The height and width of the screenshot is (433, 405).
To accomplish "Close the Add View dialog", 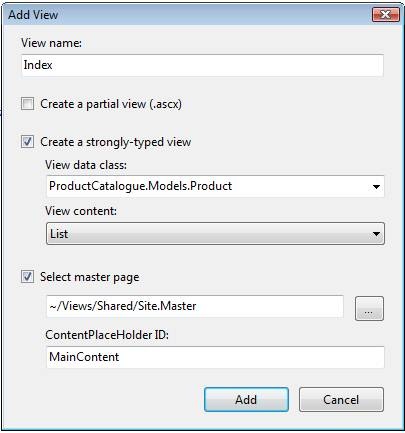I will (x=386, y=15).
